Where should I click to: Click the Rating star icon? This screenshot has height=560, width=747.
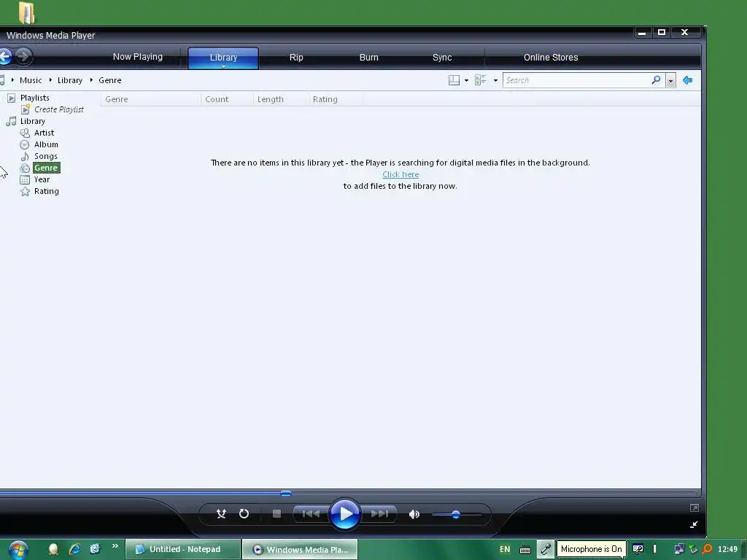tap(25, 192)
